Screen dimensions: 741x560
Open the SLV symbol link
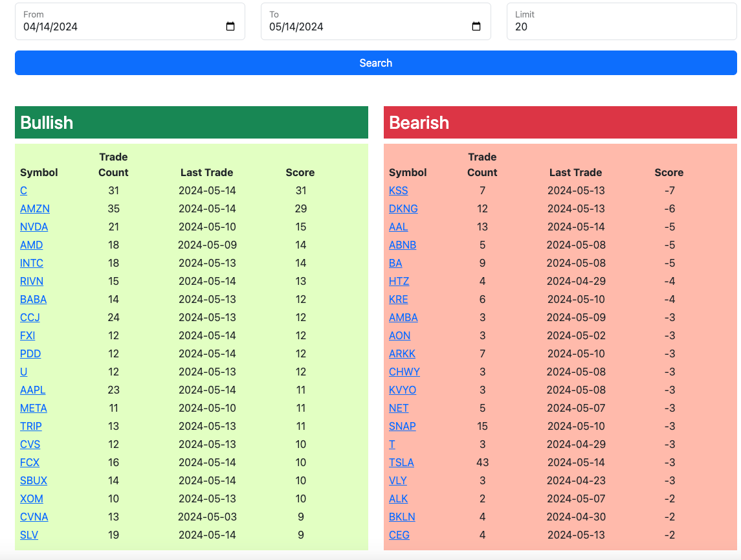29,535
